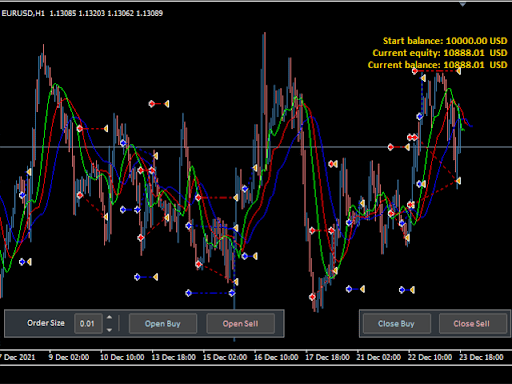Viewport: 512px width, 384px height.
Task: Select the horizontal gray price line
Action: (256, 147)
